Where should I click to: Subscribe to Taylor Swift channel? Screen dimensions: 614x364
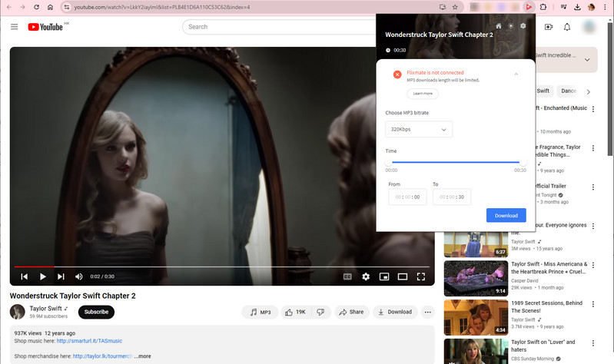pos(96,312)
